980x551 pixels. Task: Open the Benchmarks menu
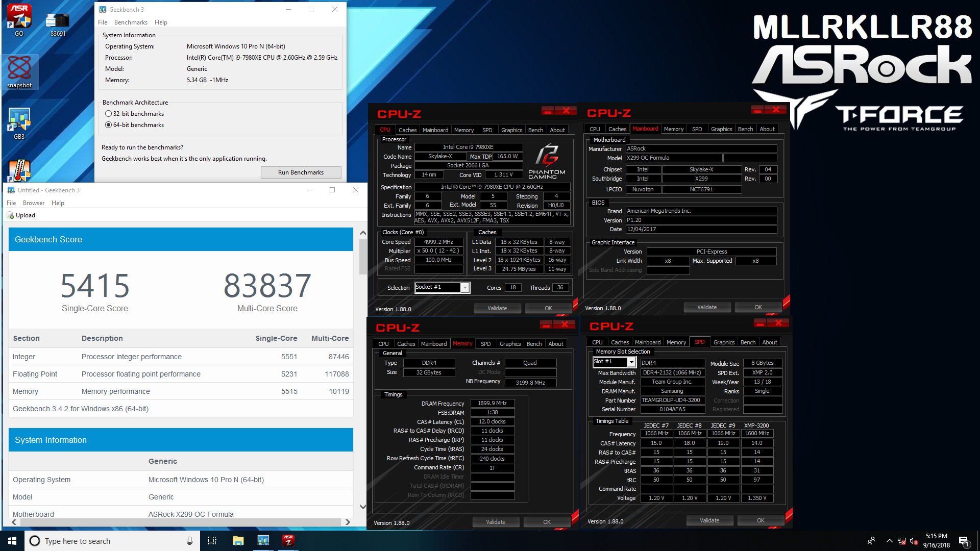131,22
